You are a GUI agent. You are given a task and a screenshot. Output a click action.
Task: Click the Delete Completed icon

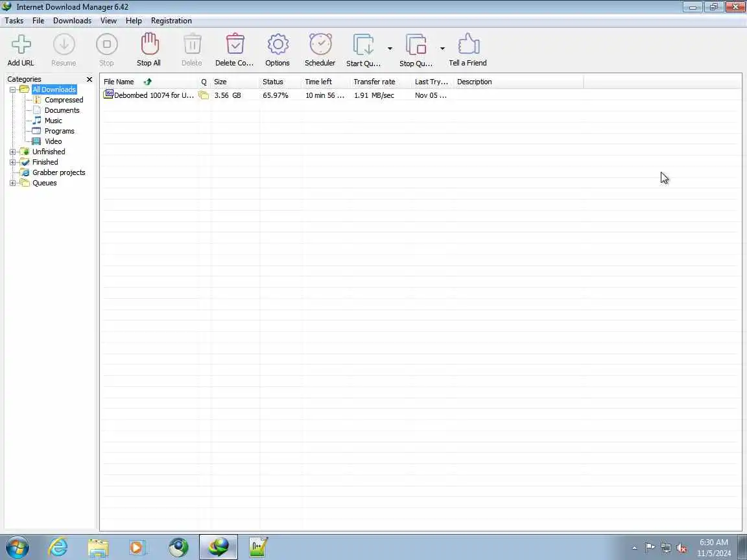coord(235,44)
